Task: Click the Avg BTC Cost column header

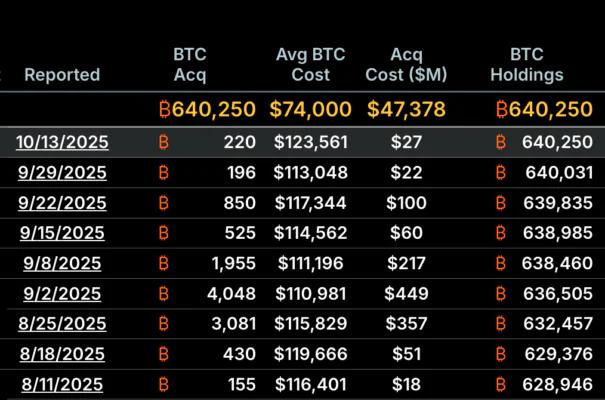Action: [x=310, y=64]
